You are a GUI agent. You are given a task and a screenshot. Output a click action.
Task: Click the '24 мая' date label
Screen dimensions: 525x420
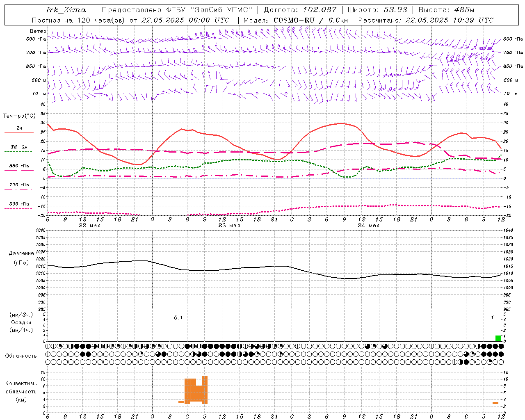pyautogui.click(x=368, y=225)
